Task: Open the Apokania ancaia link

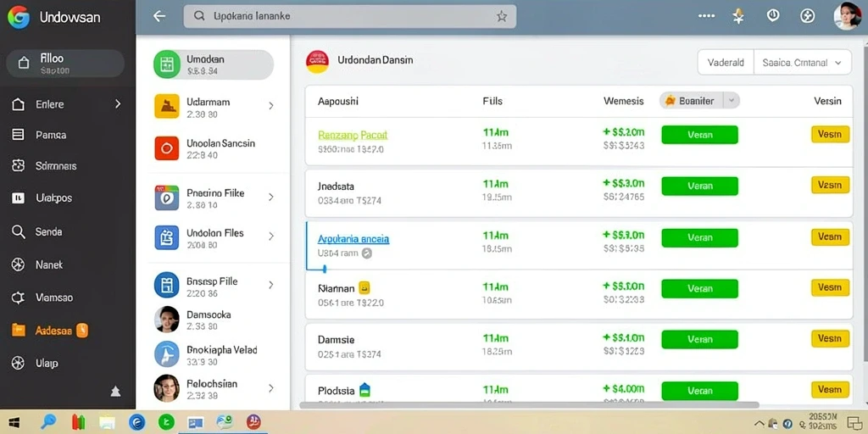Action: point(353,239)
